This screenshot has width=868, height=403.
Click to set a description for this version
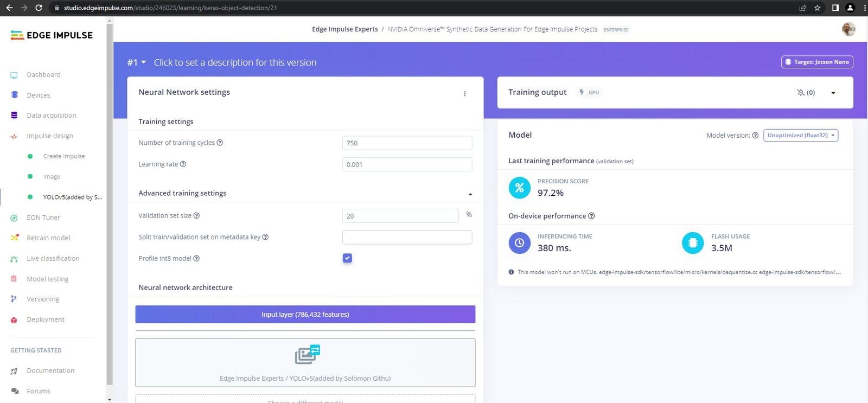click(x=235, y=62)
